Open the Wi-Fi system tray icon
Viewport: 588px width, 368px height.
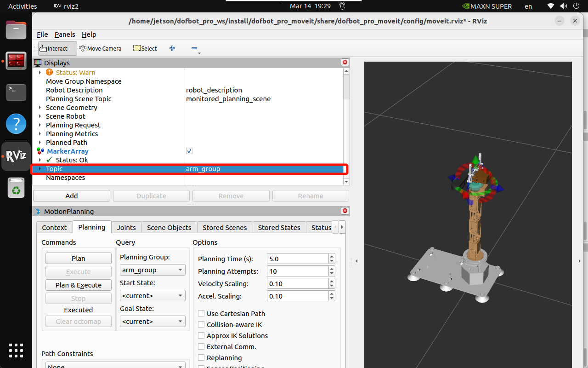point(551,6)
